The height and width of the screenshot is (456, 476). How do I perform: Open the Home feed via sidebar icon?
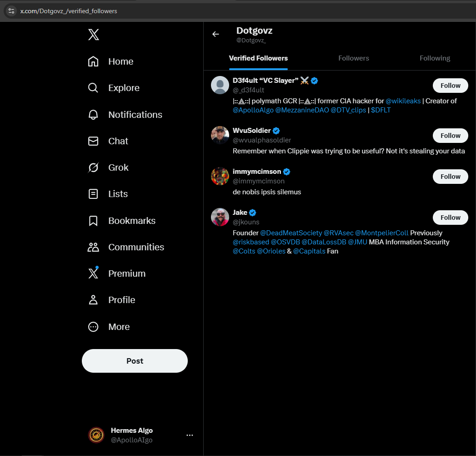(93, 61)
